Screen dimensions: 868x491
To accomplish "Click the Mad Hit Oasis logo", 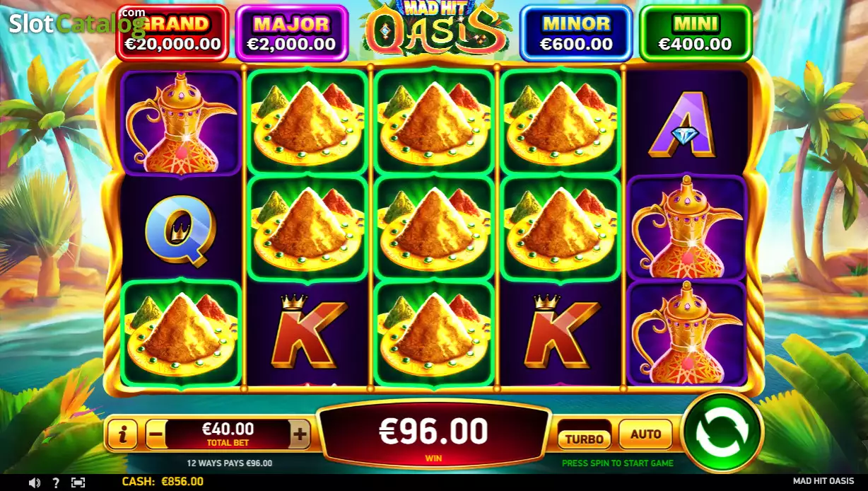I will (x=434, y=28).
